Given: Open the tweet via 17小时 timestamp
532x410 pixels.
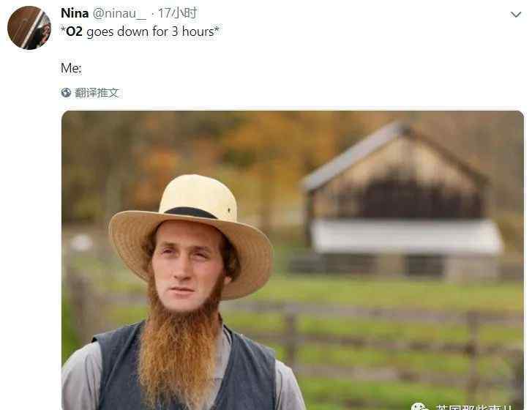Looking at the screenshot, I should (x=177, y=13).
